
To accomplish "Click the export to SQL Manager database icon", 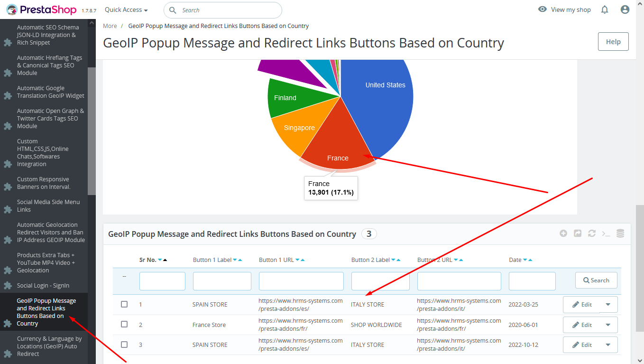I will (620, 233).
